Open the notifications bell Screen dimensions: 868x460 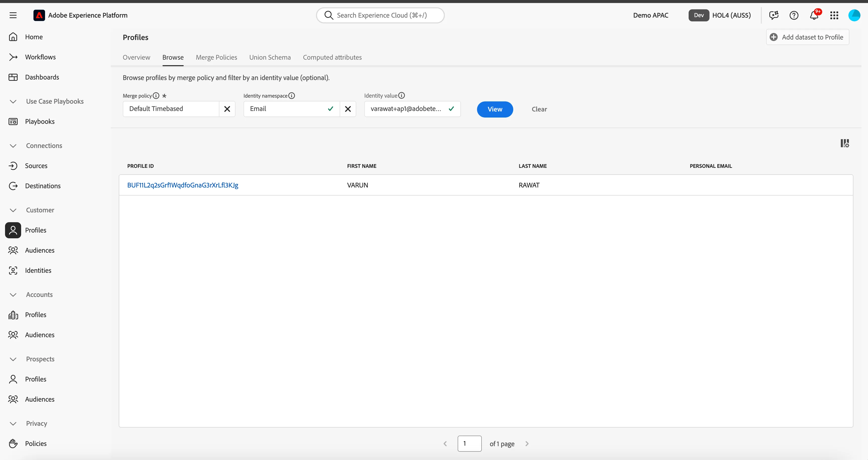(x=814, y=15)
